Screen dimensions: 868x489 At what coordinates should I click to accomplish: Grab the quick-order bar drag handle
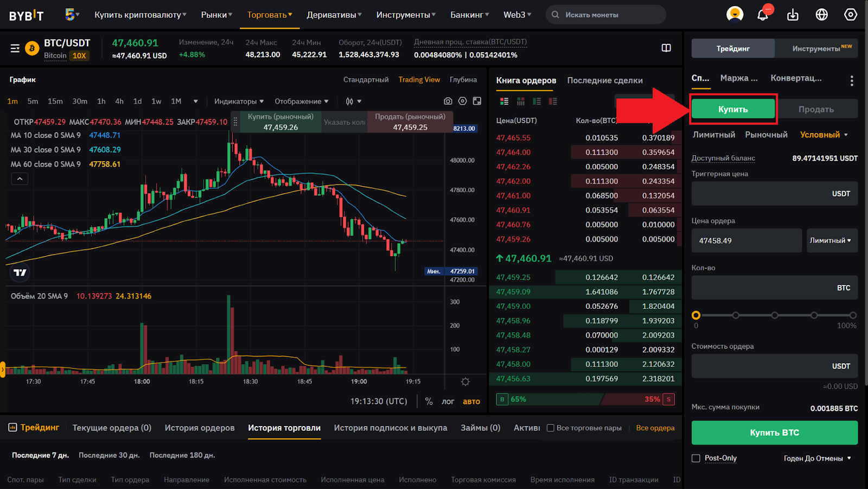point(235,122)
